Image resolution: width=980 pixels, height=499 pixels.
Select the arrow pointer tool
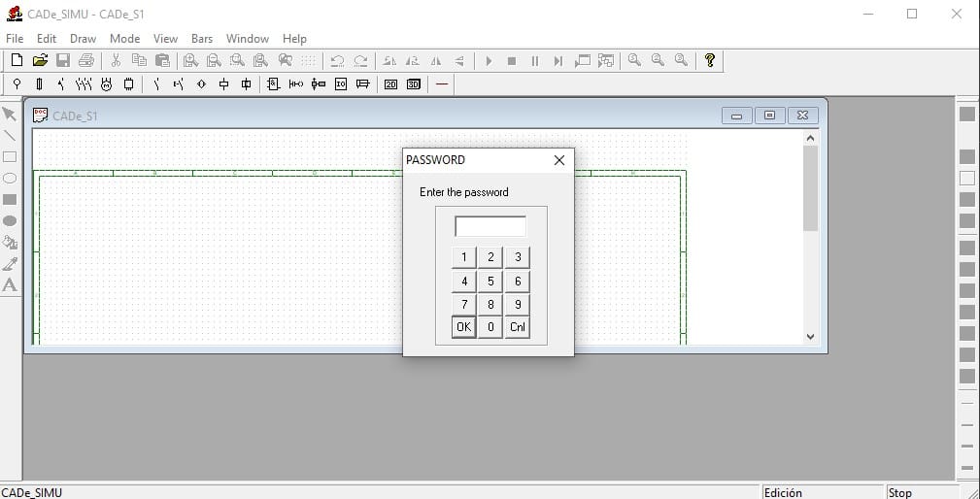(10, 115)
